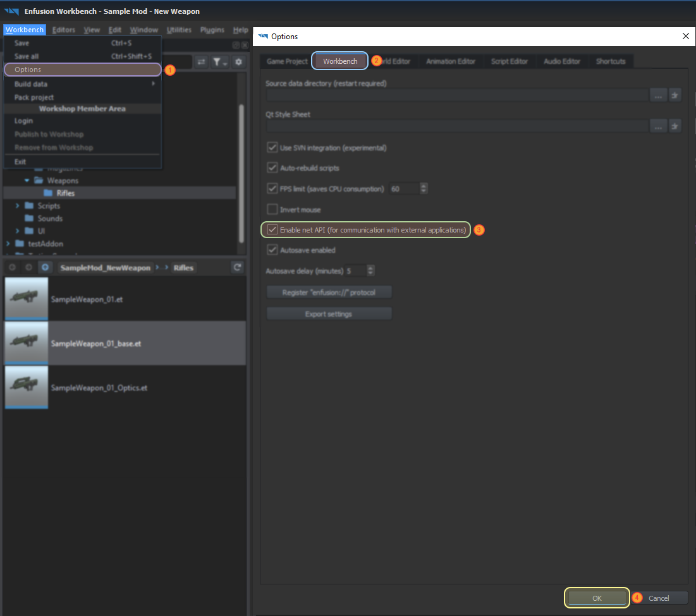
Task: Click the refresh icon next to the Rifles breadcrumb
Action: 238,267
